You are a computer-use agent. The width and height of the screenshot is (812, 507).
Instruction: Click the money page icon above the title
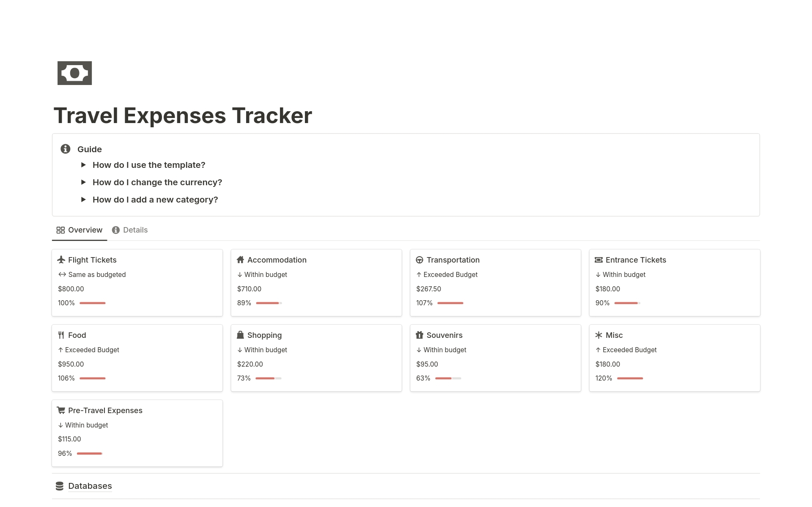(x=75, y=73)
